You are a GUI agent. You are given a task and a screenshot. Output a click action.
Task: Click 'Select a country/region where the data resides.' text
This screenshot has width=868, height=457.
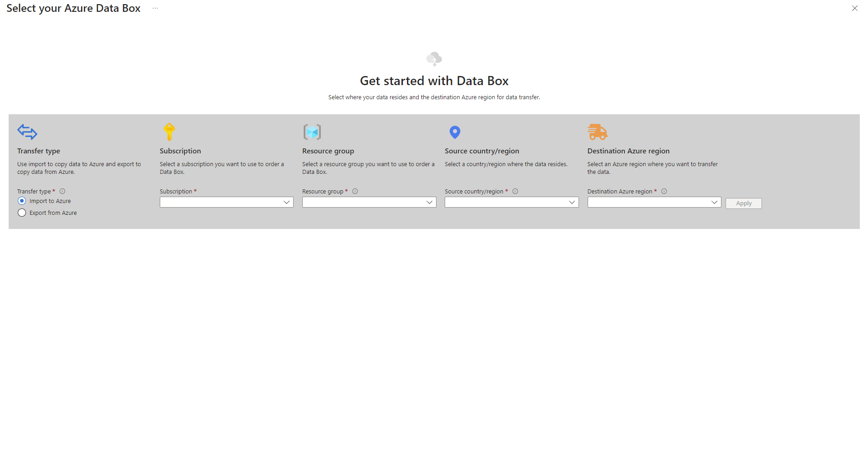point(506,164)
